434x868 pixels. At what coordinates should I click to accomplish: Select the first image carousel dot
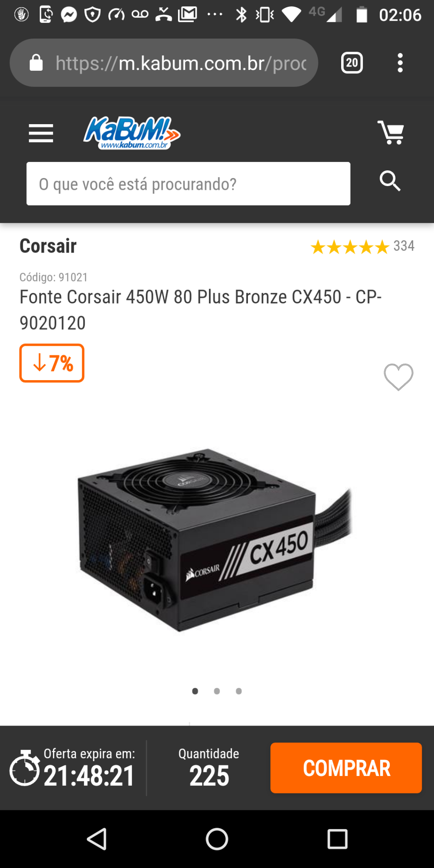[195, 691]
